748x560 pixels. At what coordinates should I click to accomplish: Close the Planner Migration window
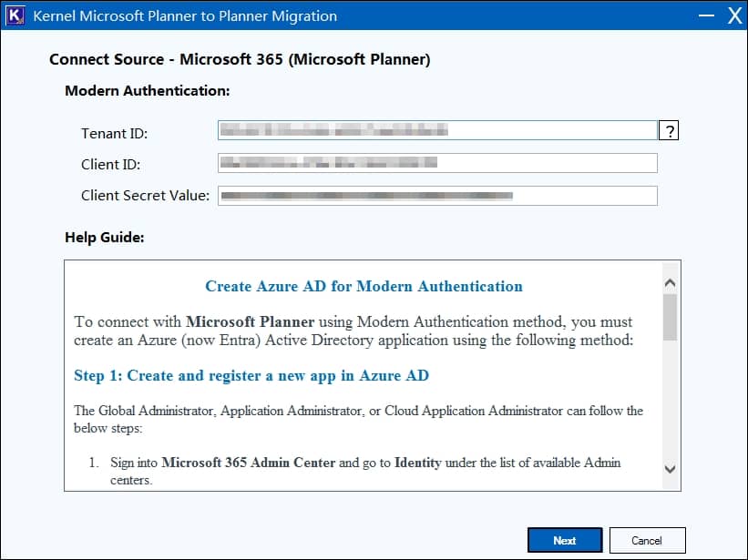pos(734,15)
